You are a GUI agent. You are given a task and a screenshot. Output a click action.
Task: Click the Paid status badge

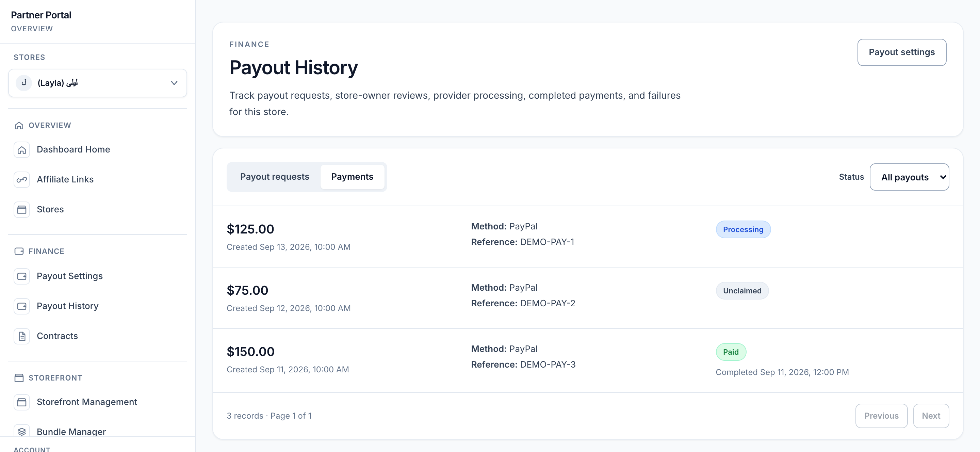click(731, 352)
